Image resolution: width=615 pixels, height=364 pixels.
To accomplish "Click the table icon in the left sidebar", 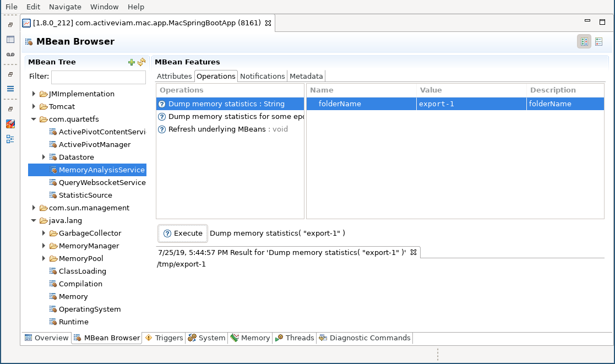I will [10, 40].
